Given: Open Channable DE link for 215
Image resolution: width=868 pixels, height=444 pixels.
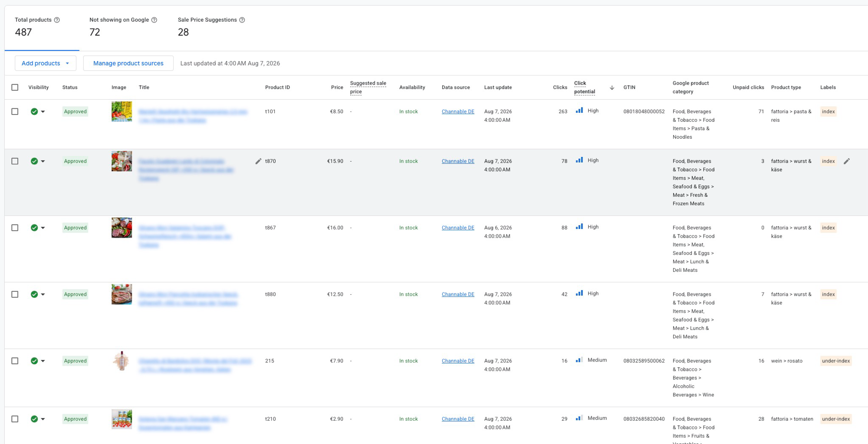Looking at the screenshot, I should coord(458,361).
